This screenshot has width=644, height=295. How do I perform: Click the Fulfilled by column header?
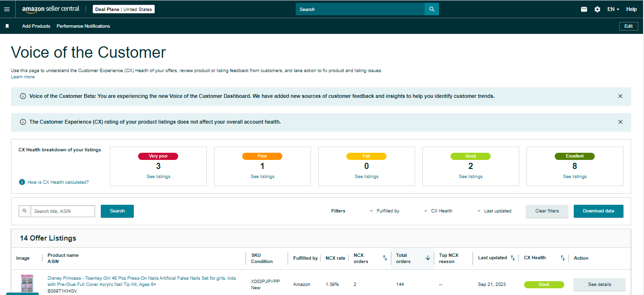click(305, 258)
